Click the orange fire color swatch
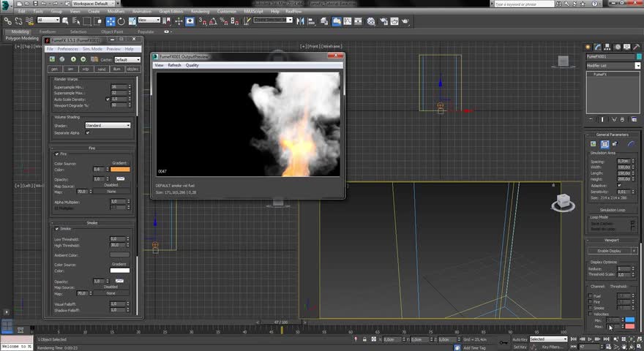This screenshot has height=351, width=644. 120,170
